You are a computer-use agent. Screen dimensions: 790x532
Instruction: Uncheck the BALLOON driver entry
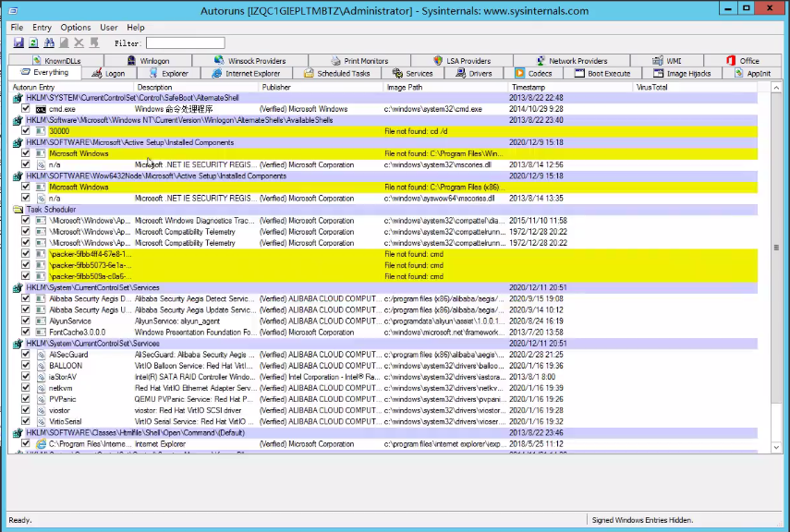[x=25, y=365]
